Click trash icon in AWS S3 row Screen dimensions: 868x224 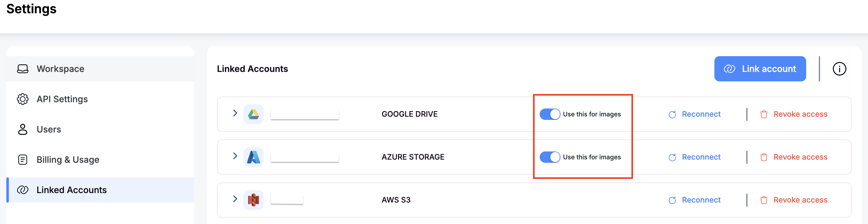(x=764, y=200)
